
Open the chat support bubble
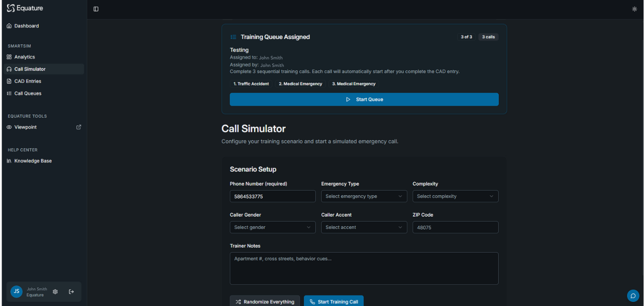(x=633, y=295)
